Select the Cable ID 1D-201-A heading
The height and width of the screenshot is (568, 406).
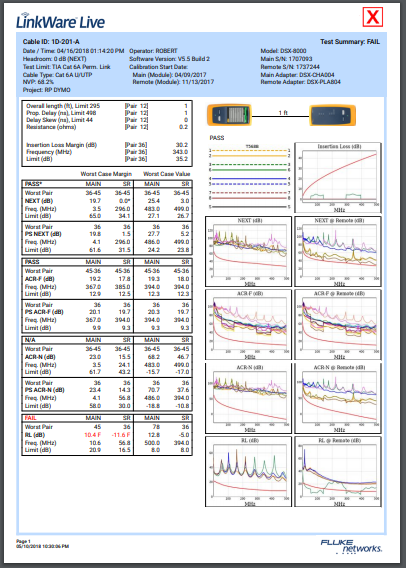(x=51, y=42)
